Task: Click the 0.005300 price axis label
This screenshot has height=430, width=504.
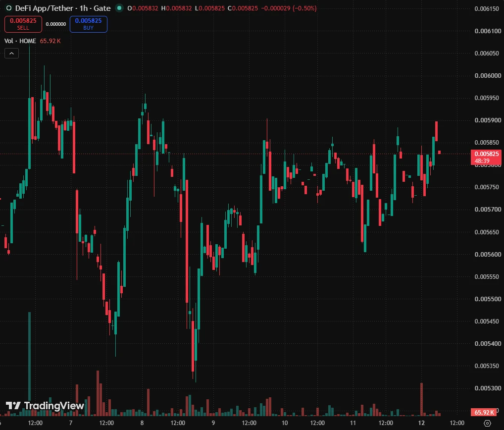Action: (488, 388)
